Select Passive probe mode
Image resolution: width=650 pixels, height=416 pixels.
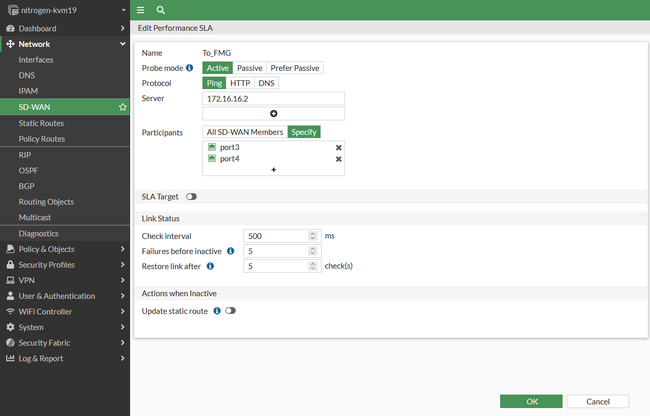click(x=249, y=68)
